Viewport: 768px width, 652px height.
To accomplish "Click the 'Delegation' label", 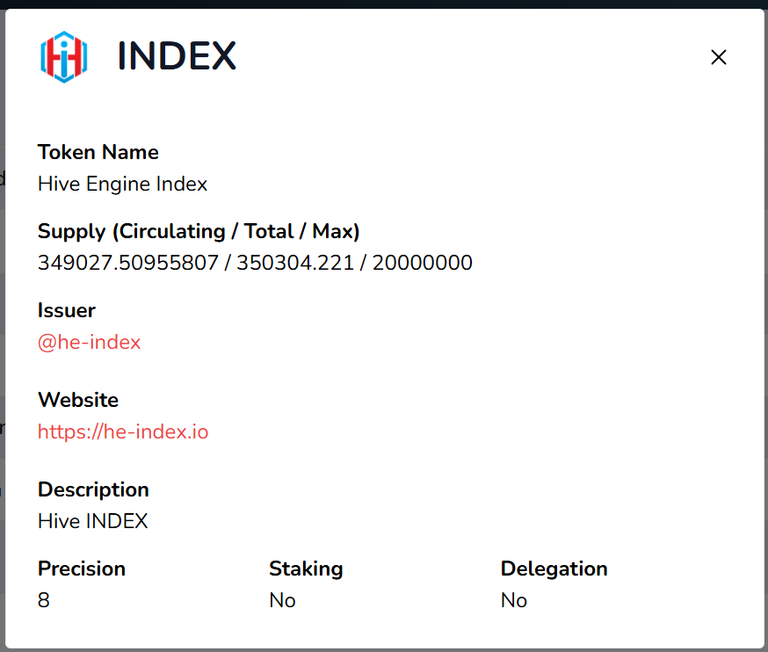I will (x=554, y=569).
